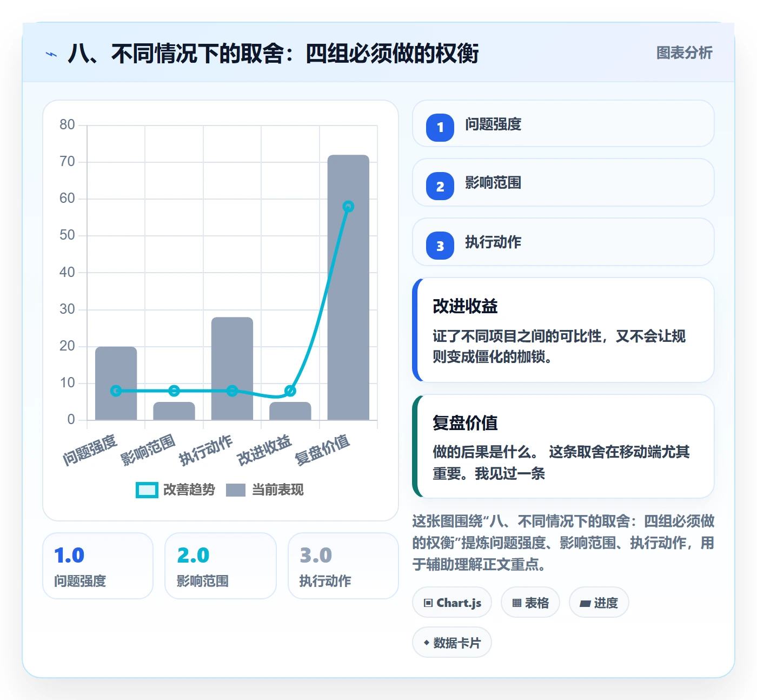Click the 当前表现 legend label

[278, 490]
